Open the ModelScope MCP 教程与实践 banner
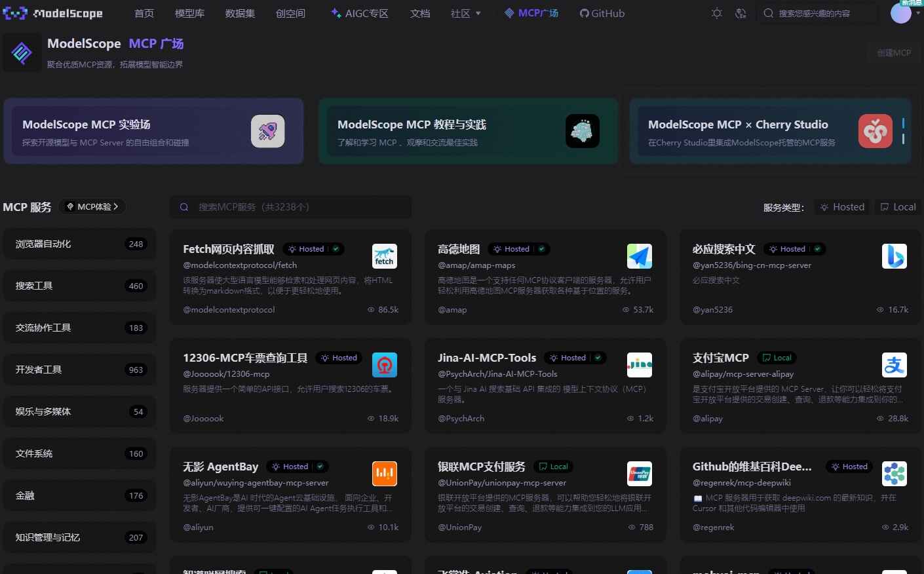 pos(469,131)
